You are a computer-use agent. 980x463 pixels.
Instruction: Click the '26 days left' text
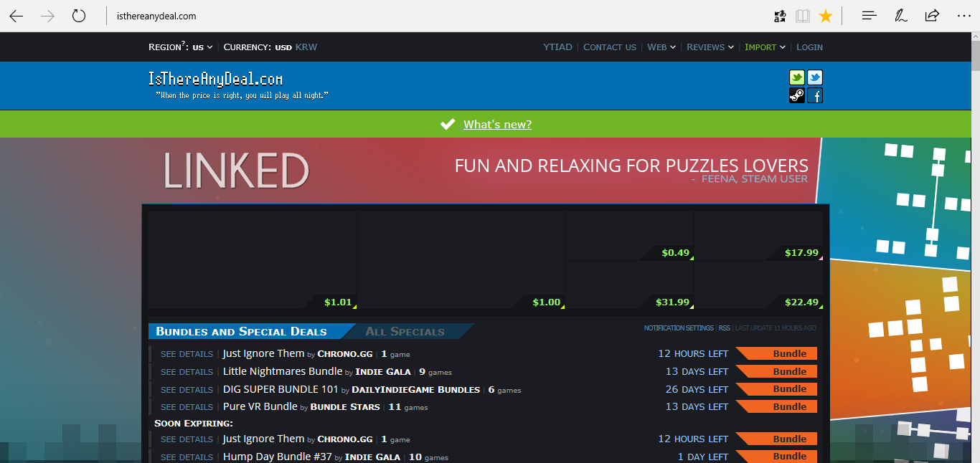[x=697, y=389]
